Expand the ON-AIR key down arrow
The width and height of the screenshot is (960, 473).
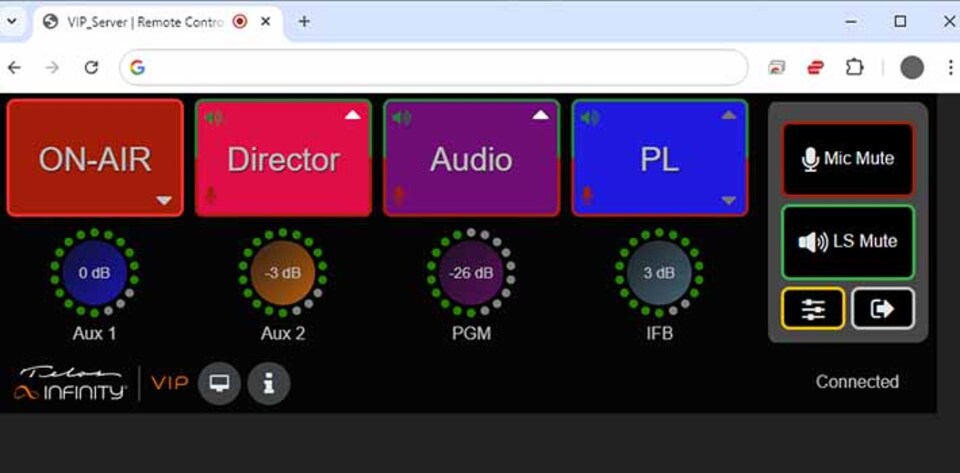tap(164, 200)
